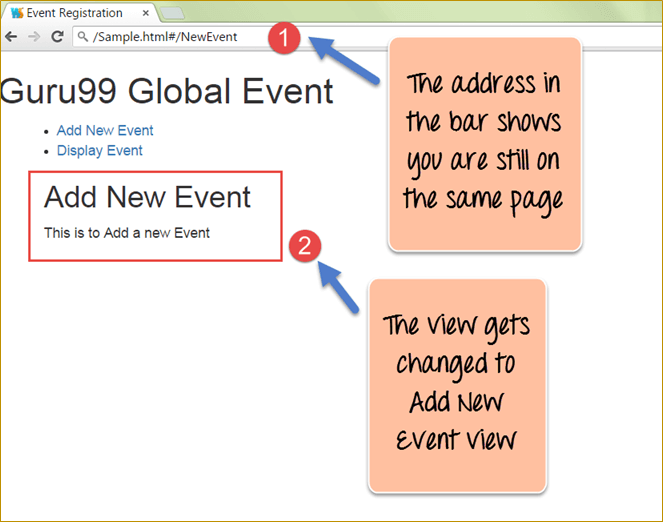Click the browser back arrow button
663x522 pixels.
coord(11,36)
